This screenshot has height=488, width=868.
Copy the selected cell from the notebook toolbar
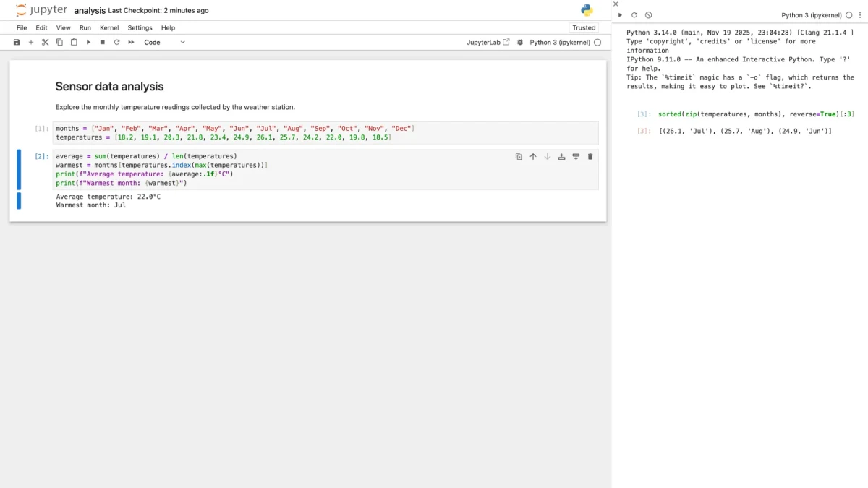59,42
